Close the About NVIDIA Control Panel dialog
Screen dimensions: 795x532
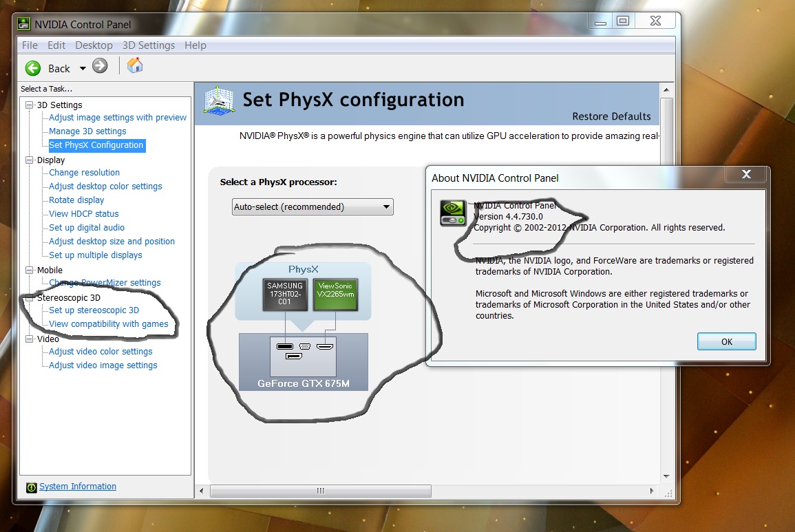746,174
